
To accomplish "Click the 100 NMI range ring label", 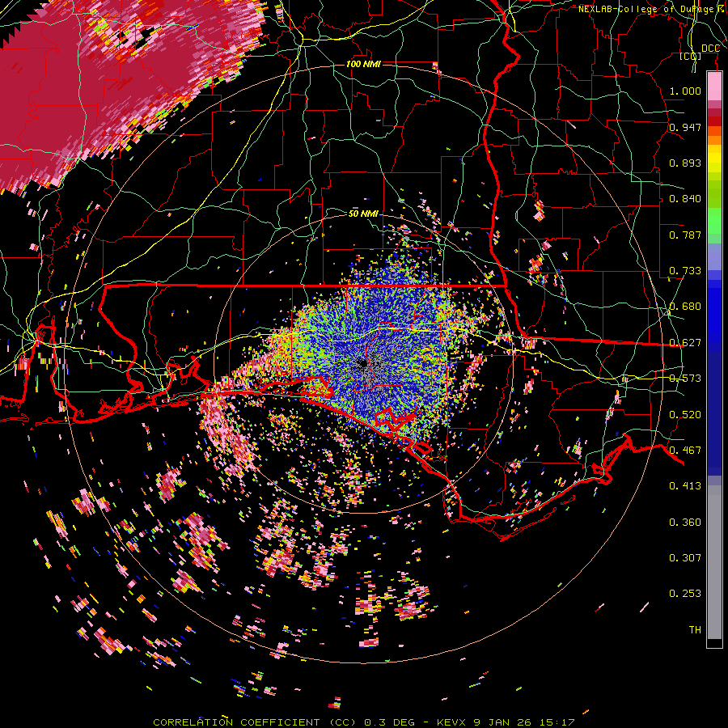I will 363,64.
